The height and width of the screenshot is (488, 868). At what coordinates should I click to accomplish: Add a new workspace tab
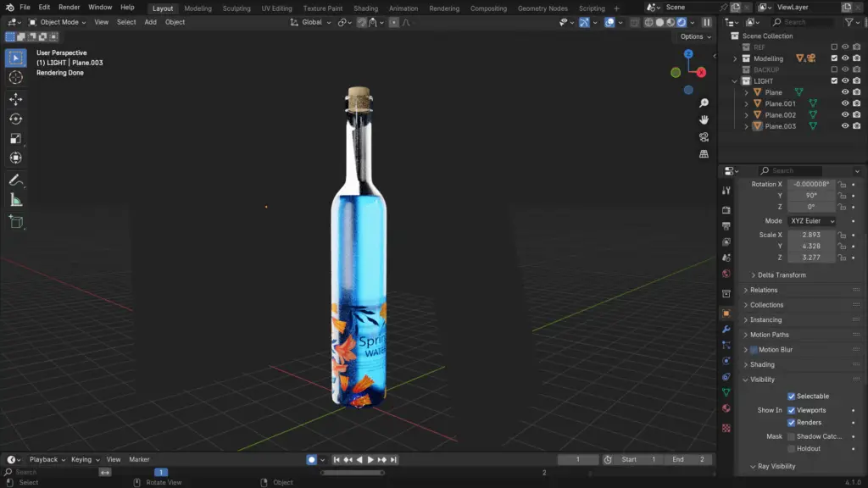[616, 8]
